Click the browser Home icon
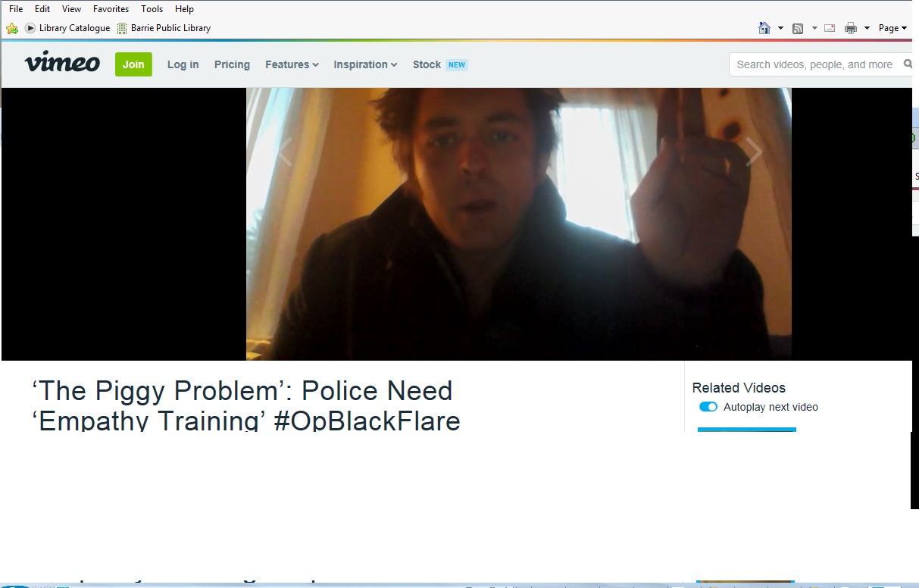The height and width of the screenshot is (588, 919). point(764,28)
